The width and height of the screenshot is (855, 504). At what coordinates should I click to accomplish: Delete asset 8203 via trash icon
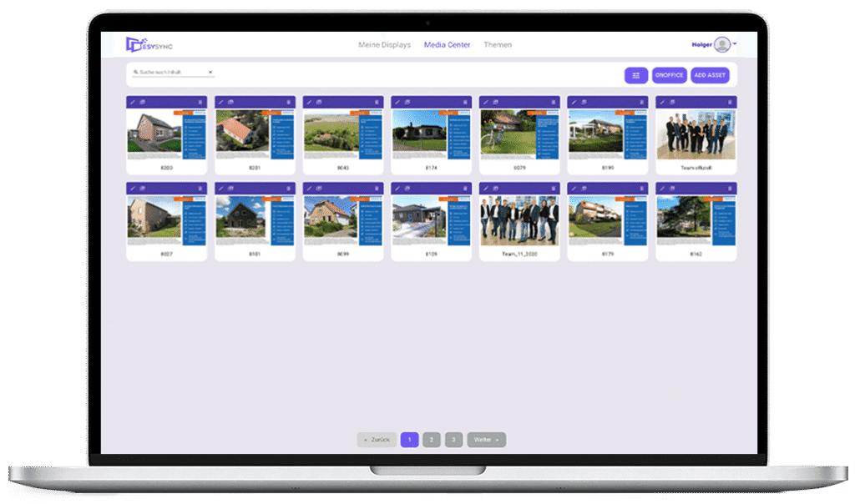coord(200,102)
